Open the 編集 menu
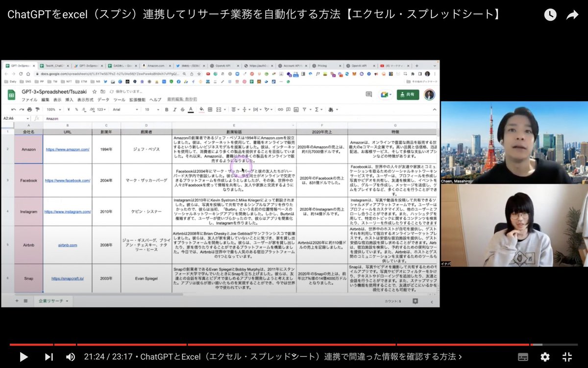This screenshot has height=368, width=588. [x=46, y=100]
